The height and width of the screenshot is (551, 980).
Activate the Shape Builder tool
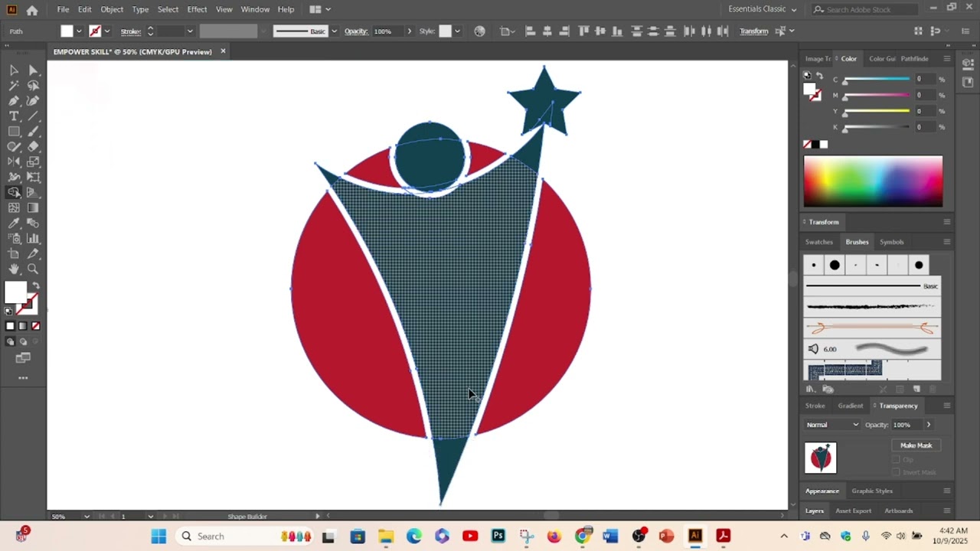(14, 193)
